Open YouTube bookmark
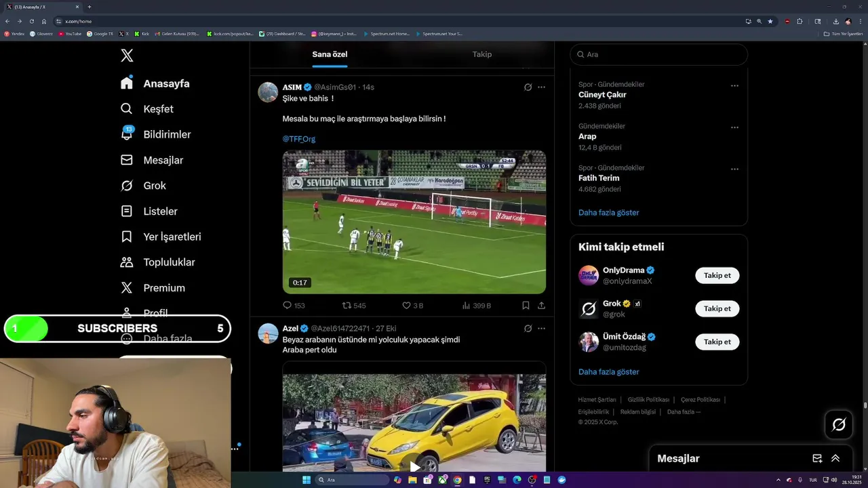Viewport: 868px width, 488px height. click(70, 33)
